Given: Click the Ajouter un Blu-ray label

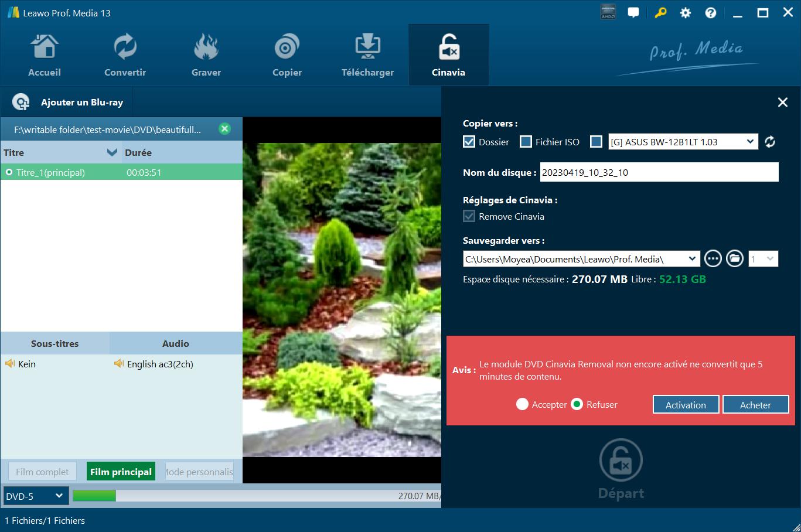Looking at the screenshot, I should coord(82,102).
